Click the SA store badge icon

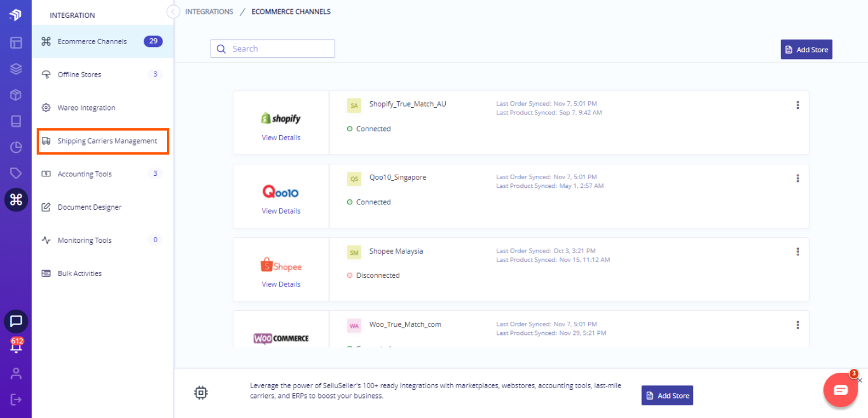(x=354, y=105)
